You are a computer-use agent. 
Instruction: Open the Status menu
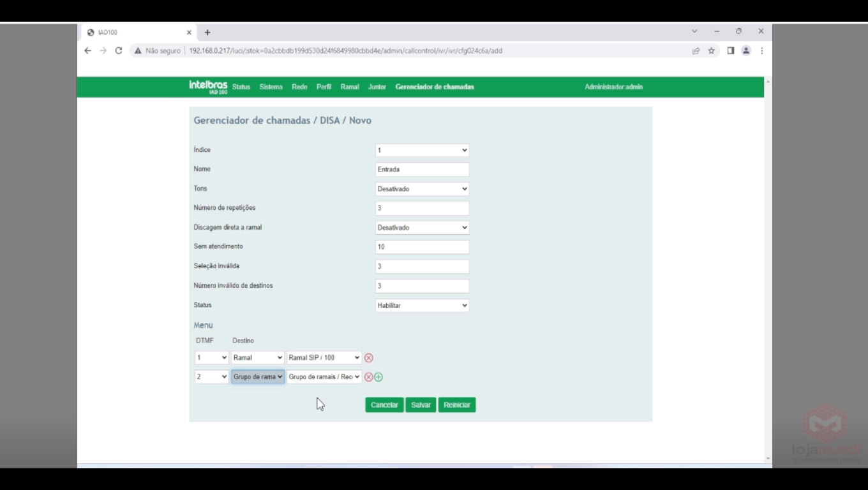pyautogui.click(x=241, y=87)
